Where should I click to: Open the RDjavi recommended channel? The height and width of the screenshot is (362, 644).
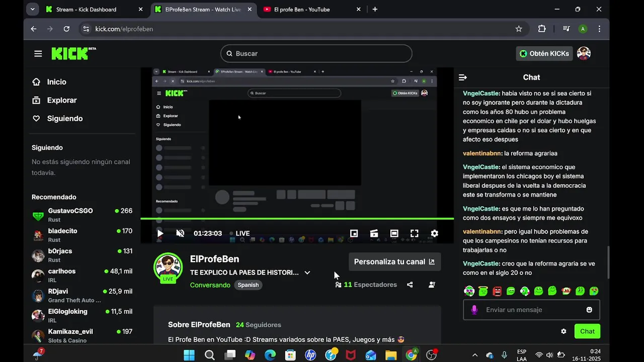pyautogui.click(x=82, y=295)
